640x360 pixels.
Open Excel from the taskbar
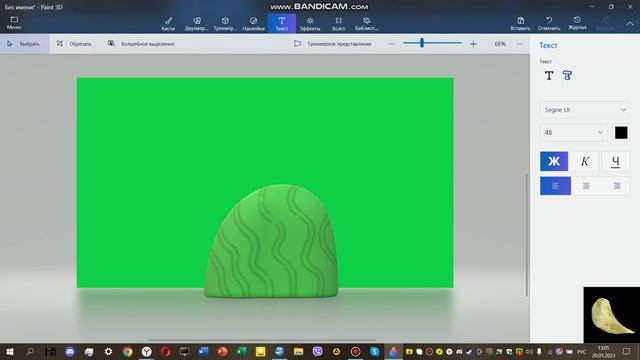[242, 351]
